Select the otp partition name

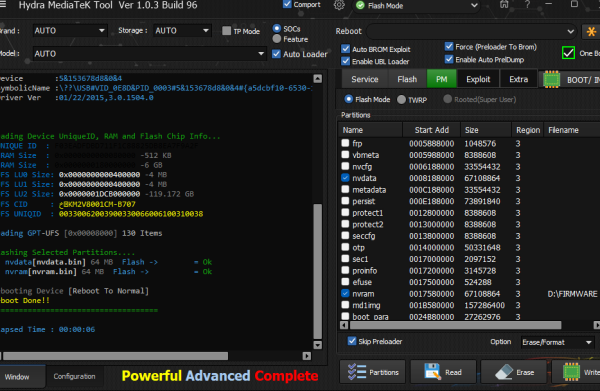[359, 248]
